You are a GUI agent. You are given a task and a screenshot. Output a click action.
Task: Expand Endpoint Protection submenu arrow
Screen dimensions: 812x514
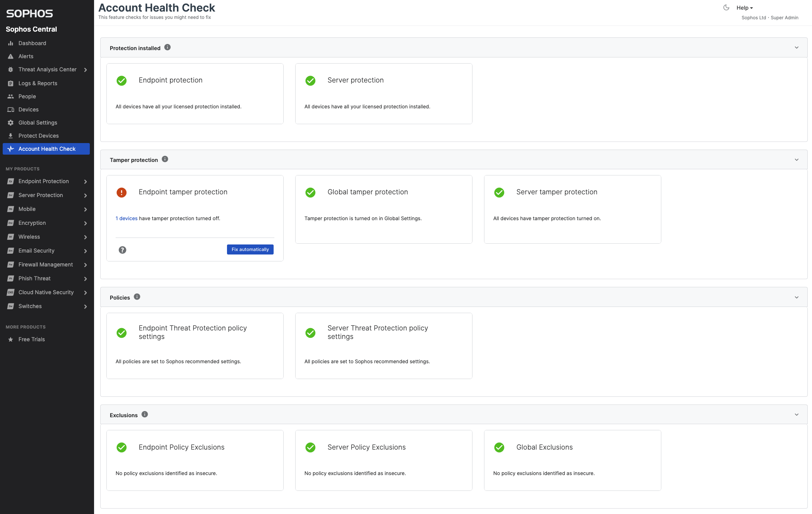(x=86, y=182)
